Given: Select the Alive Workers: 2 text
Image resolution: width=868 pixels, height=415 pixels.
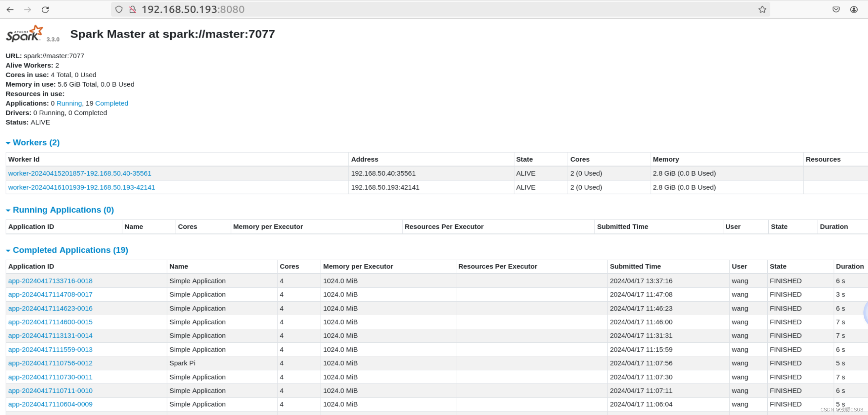Looking at the screenshot, I should 32,65.
